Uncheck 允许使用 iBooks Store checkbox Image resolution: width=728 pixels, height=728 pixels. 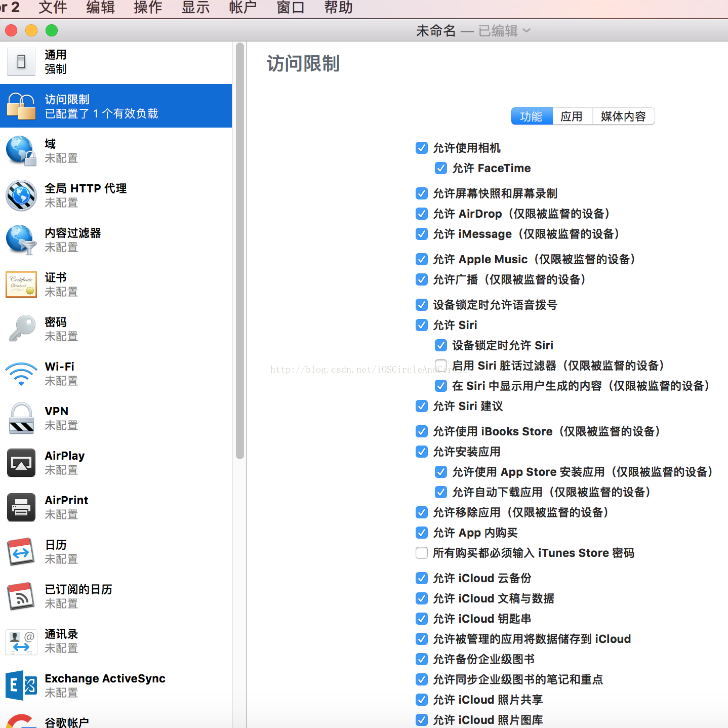tap(422, 431)
